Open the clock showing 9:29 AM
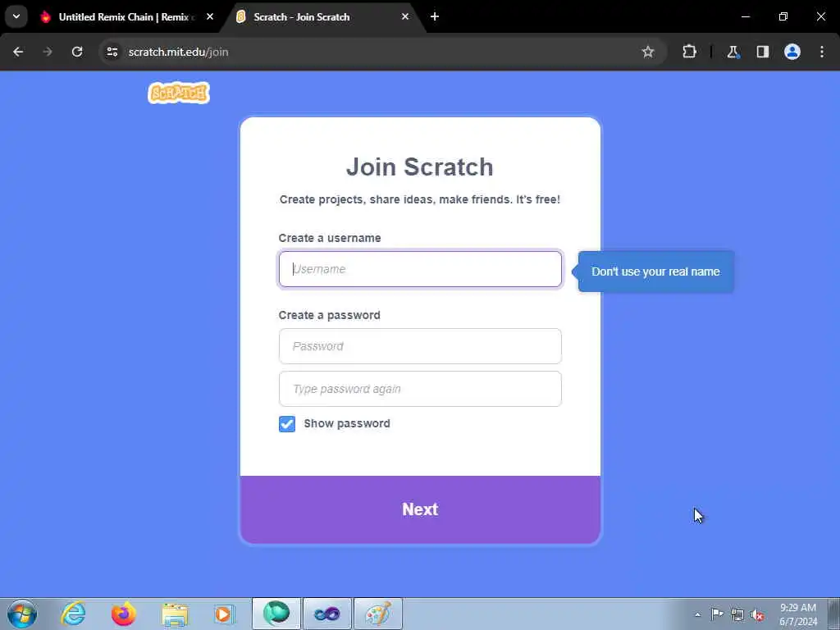 (x=797, y=614)
